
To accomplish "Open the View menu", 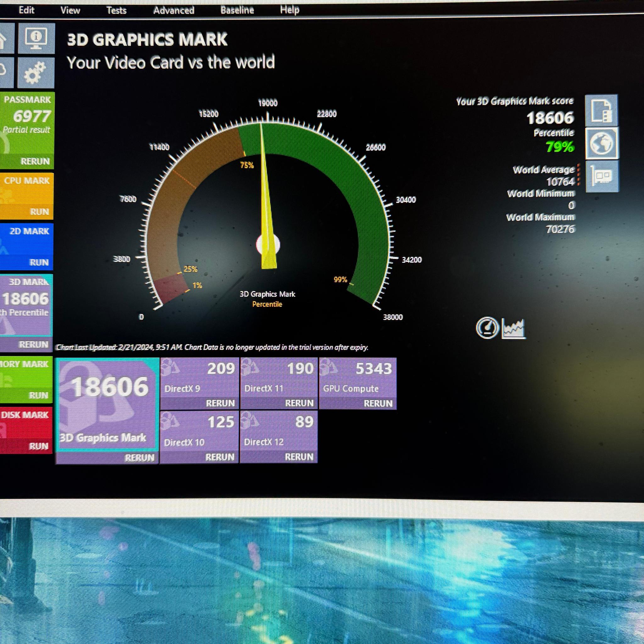I will click(x=70, y=10).
